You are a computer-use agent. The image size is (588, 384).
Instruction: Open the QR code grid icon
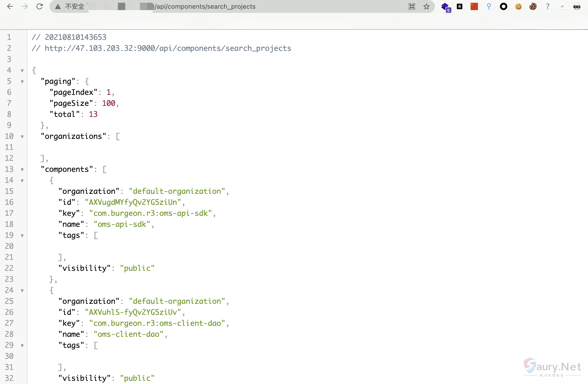tap(412, 7)
